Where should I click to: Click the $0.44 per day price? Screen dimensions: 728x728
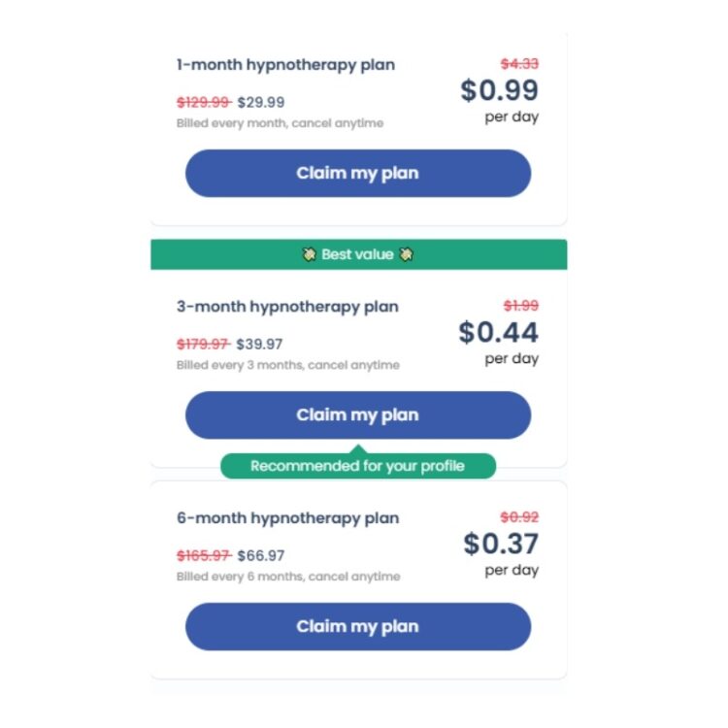(498, 332)
